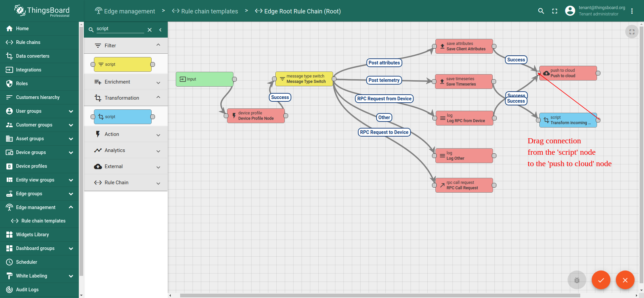This screenshot has width=644, height=298.
Task: Open Audit Logs page
Action: tap(39, 290)
